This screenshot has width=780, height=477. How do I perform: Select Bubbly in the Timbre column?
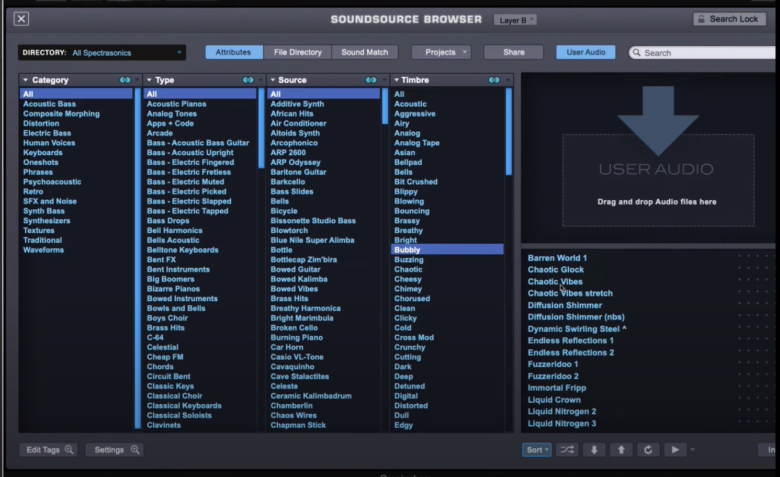tap(447, 250)
